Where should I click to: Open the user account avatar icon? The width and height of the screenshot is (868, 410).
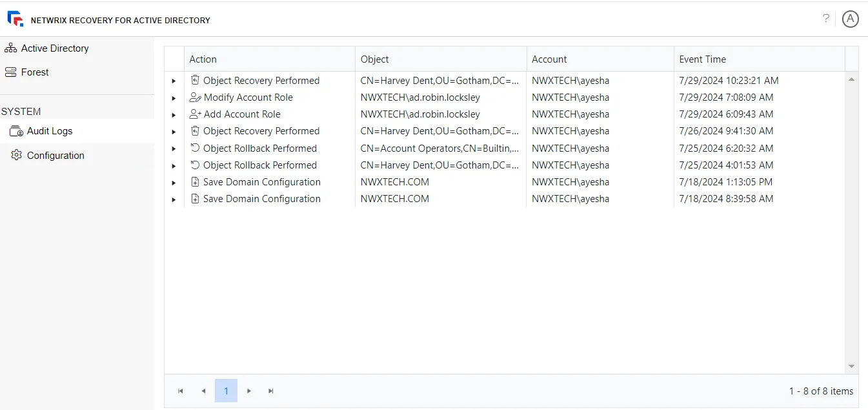[x=851, y=19]
